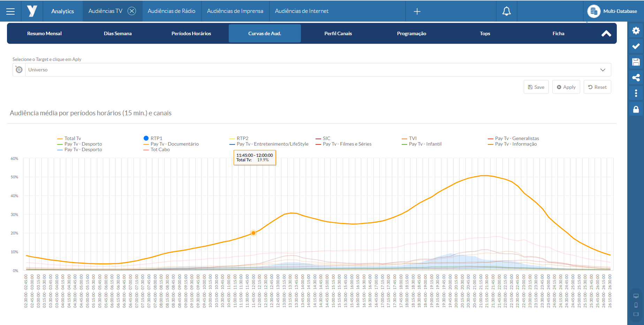Collapse the navigation bar with chevron
Screen dimensions: 644x325
[606, 33]
